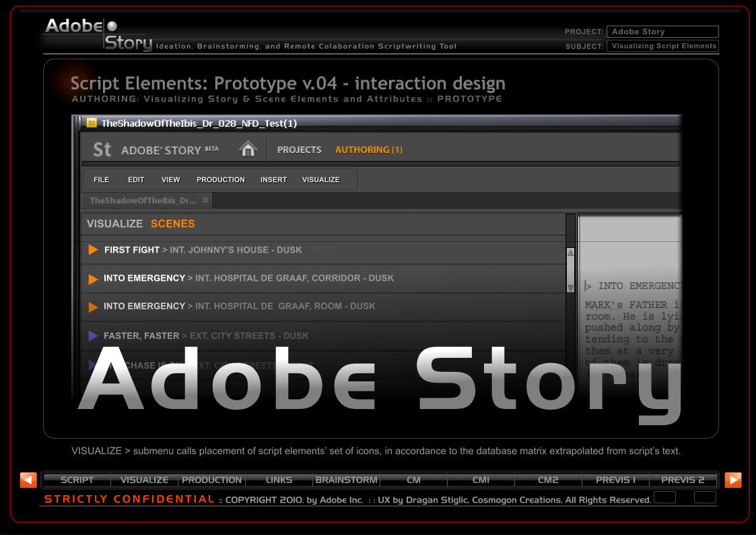756x535 pixels.
Task: Click BRAINSTORM in bottom navigation bar
Action: 346,480
